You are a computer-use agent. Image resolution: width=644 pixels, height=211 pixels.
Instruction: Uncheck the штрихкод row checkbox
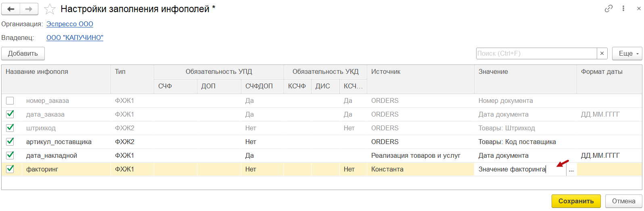click(x=10, y=128)
